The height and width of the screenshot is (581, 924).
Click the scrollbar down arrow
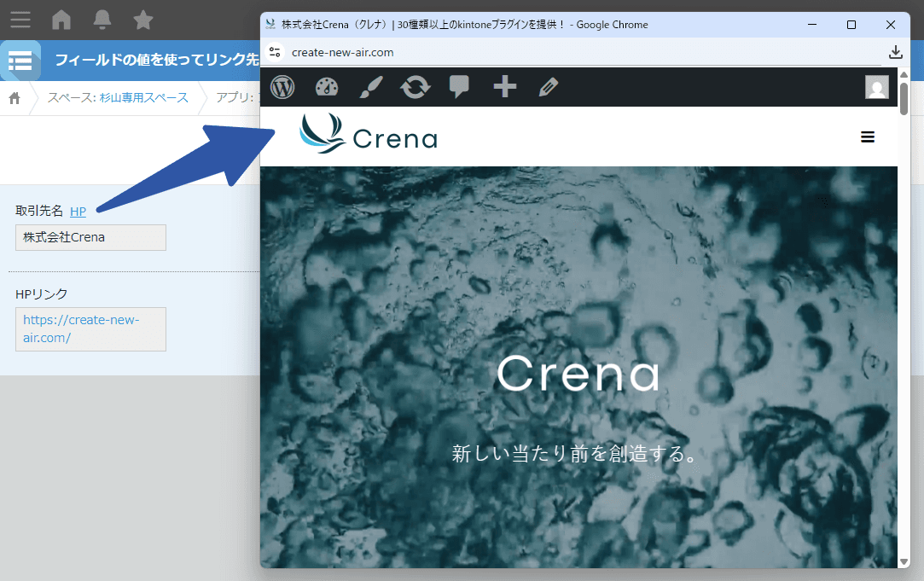point(904,562)
